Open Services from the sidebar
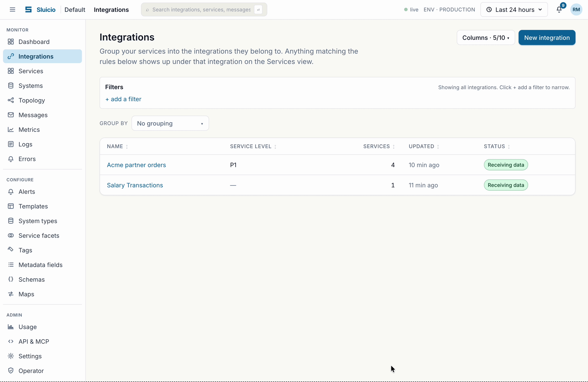Image resolution: width=588 pixels, height=382 pixels. [42, 71]
